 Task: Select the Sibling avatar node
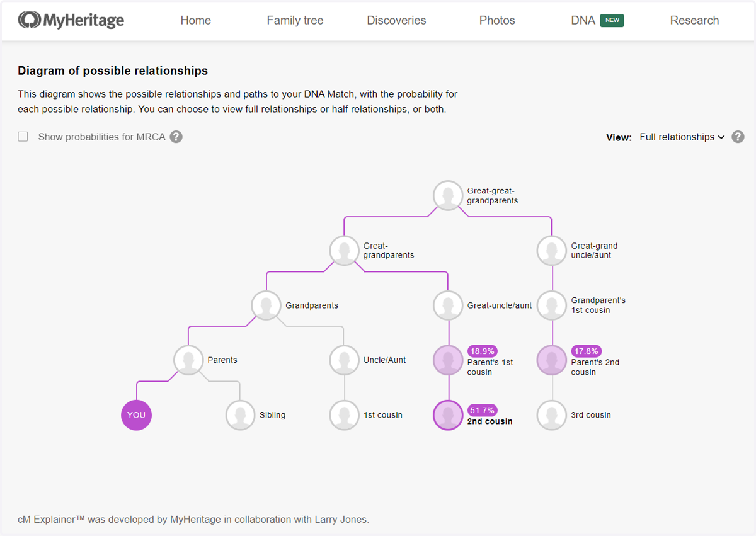click(241, 415)
